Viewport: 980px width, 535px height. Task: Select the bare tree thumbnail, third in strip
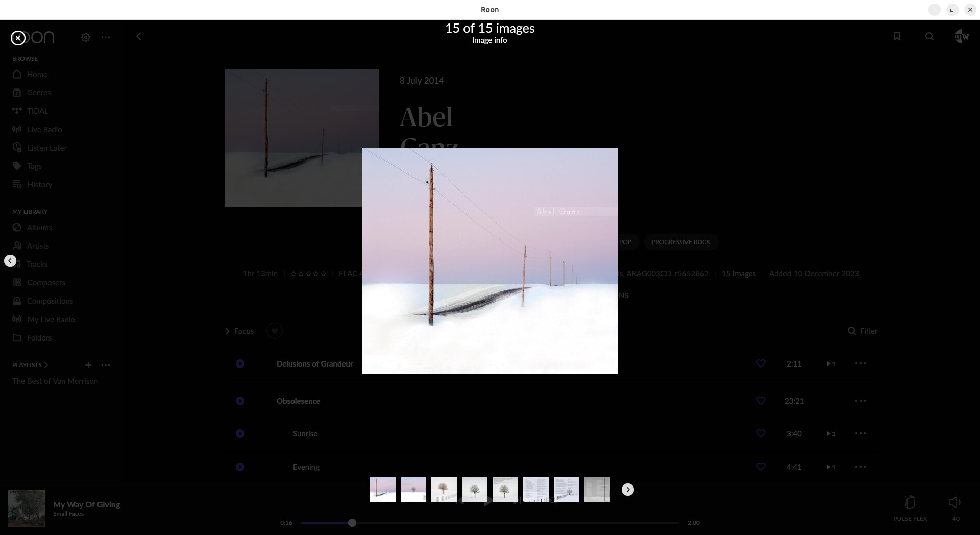[444, 490]
